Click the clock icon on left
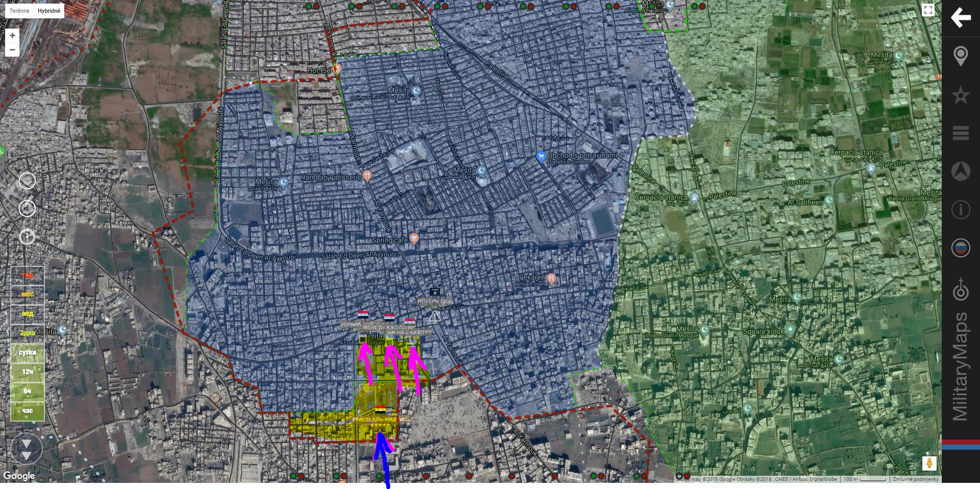980x489 pixels. tap(27, 237)
